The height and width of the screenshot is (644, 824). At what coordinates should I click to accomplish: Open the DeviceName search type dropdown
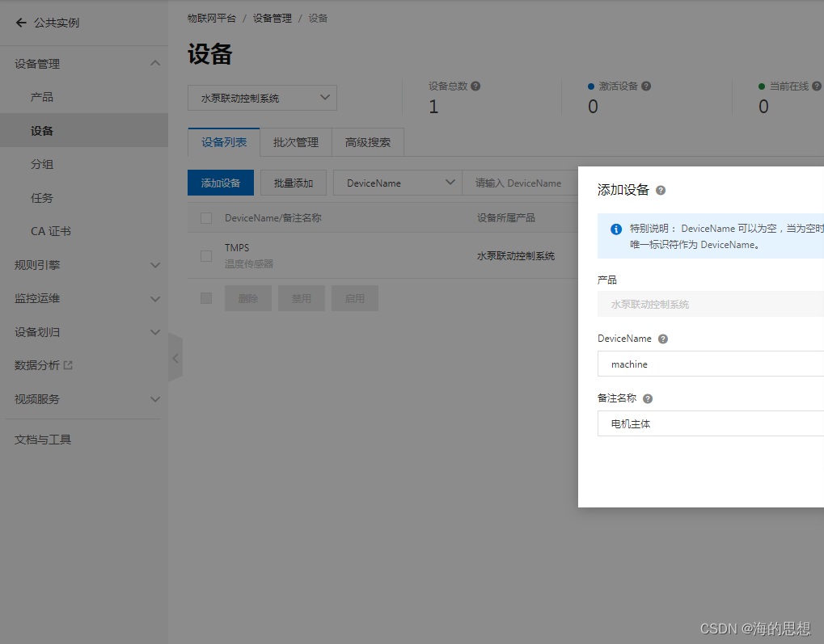pyautogui.click(x=398, y=183)
